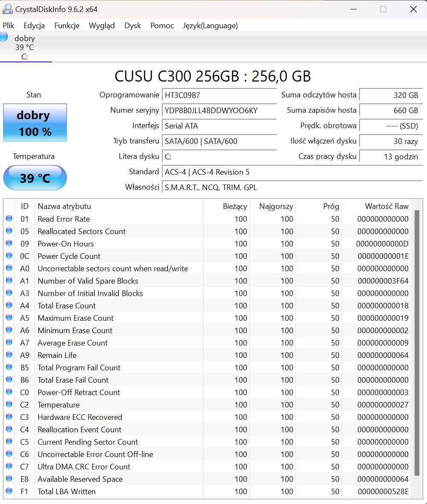Click the Własności field S.M.A.R.T., NCQ, TRIM
This screenshot has height=504, width=427.
pos(292,188)
